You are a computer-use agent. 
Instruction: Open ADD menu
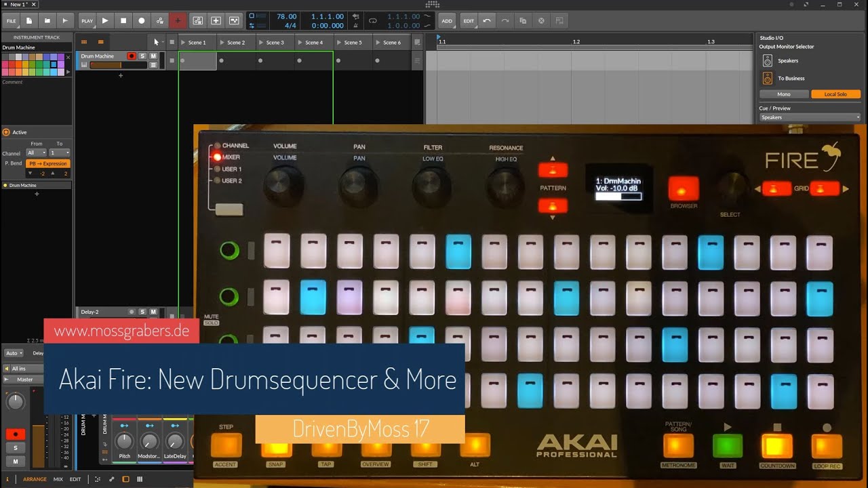click(x=447, y=21)
